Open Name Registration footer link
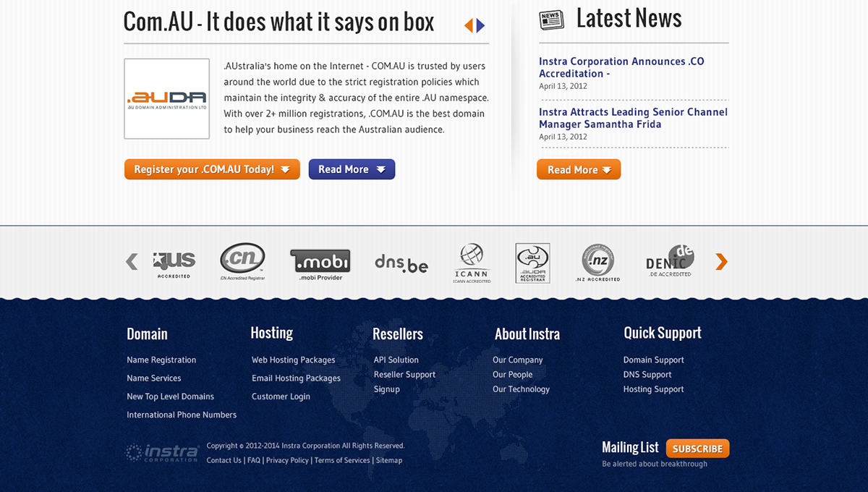Image resolution: width=868 pixels, height=492 pixels. point(161,360)
